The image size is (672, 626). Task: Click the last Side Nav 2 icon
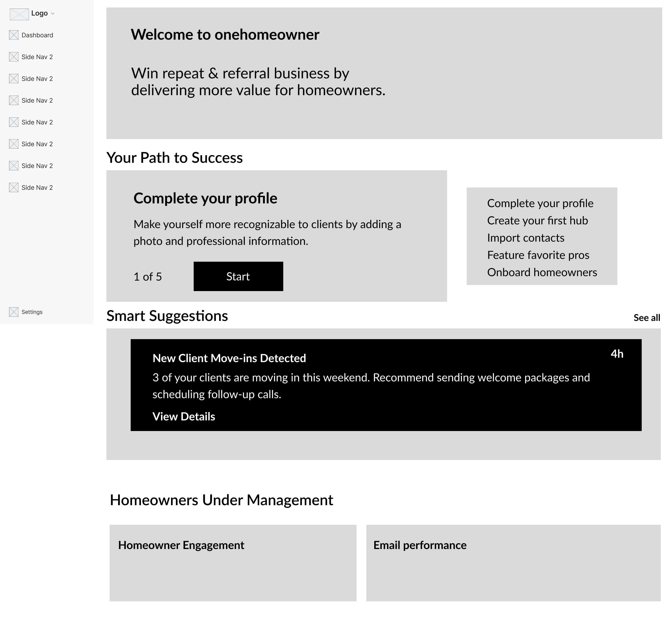click(x=14, y=188)
